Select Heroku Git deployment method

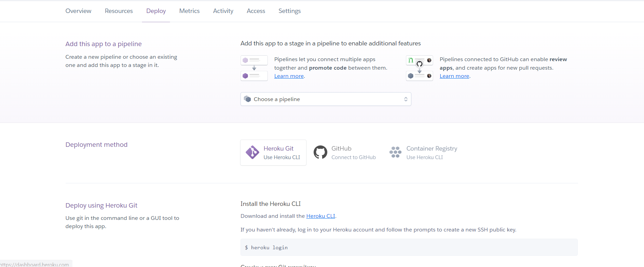(x=273, y=153)
